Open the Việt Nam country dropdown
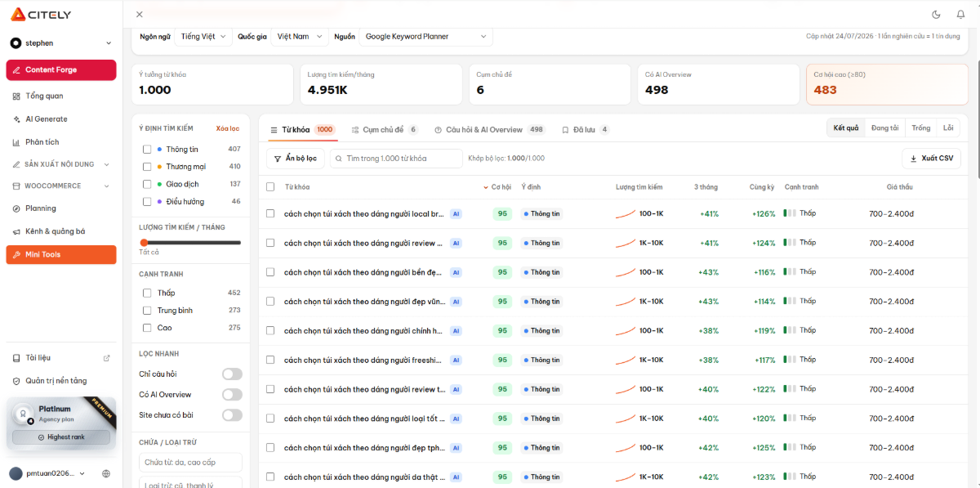The height and width of the screenshot is (488, 980). point(300,37)
